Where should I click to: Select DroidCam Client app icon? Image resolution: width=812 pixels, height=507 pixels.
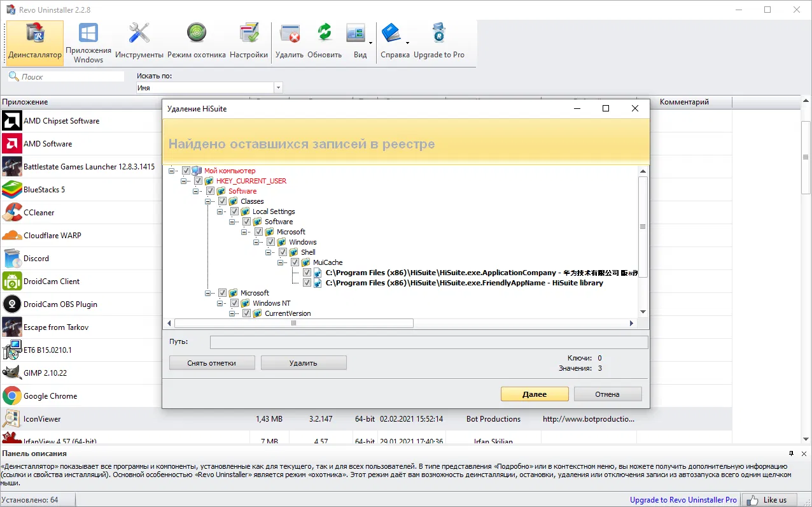pos(12,282)
